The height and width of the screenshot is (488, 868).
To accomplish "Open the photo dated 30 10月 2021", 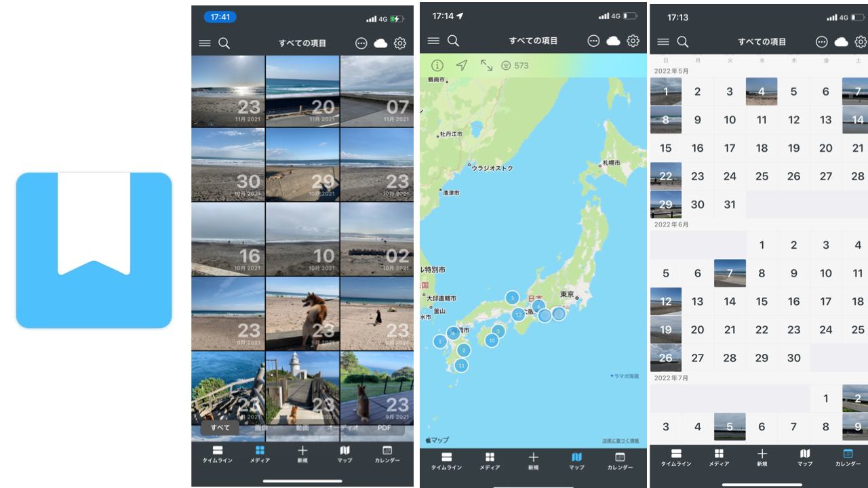I will pos(228,165).
